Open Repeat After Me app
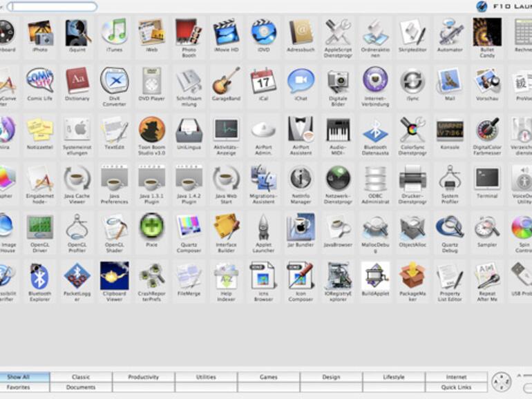532x399 pixels. click(x=487, y=275)
